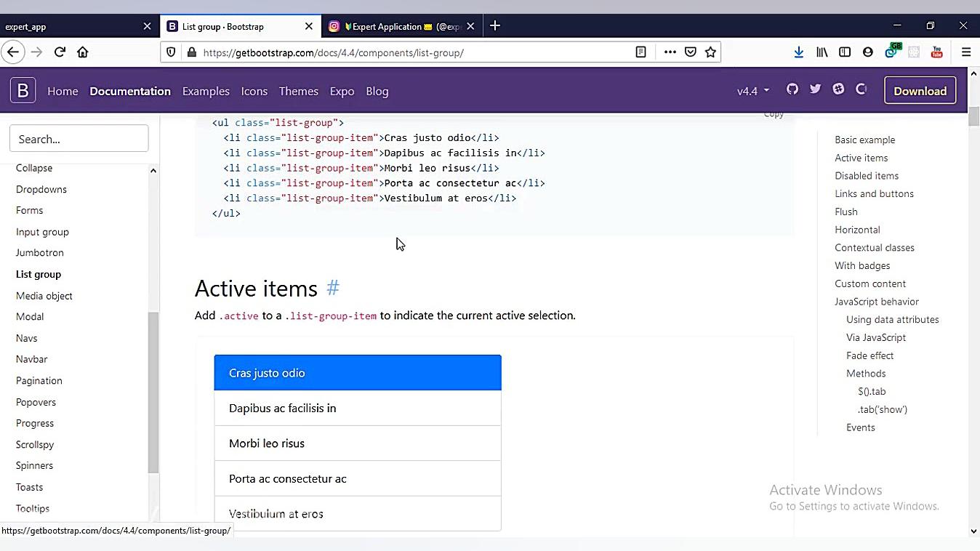The height and width of the screenshot is (551, 980).
Task: Jump to Contextual classes section
Action: coord(874,248)
